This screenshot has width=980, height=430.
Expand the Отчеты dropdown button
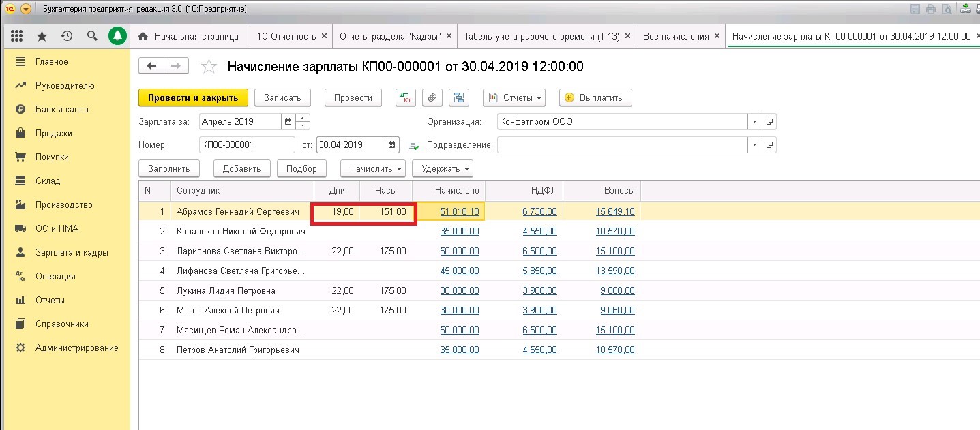pos(514,97)
